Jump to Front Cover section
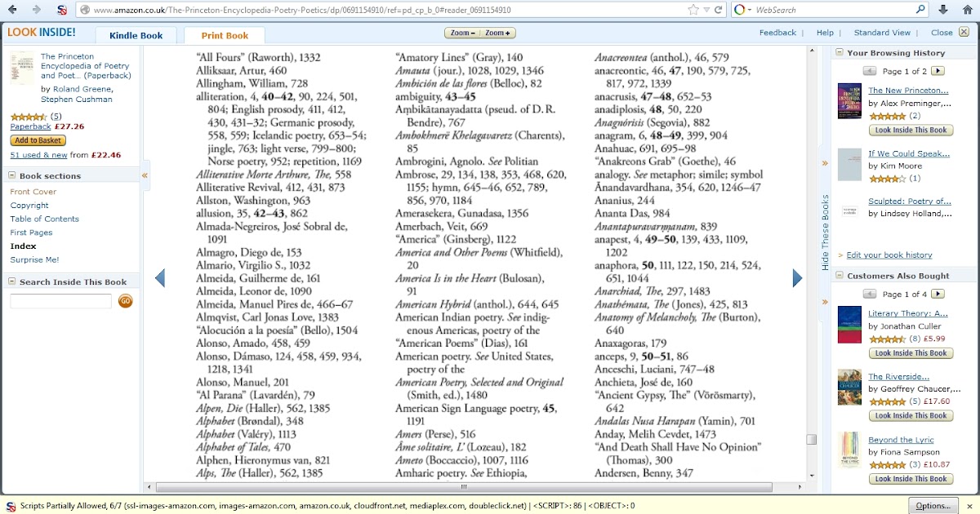 33,192
